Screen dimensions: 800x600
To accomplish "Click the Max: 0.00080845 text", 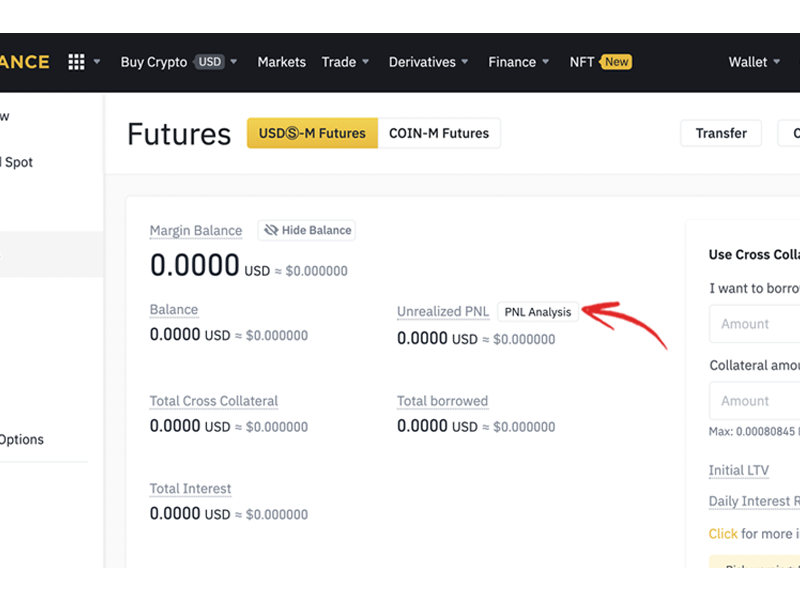I will (x=754, y=432).
